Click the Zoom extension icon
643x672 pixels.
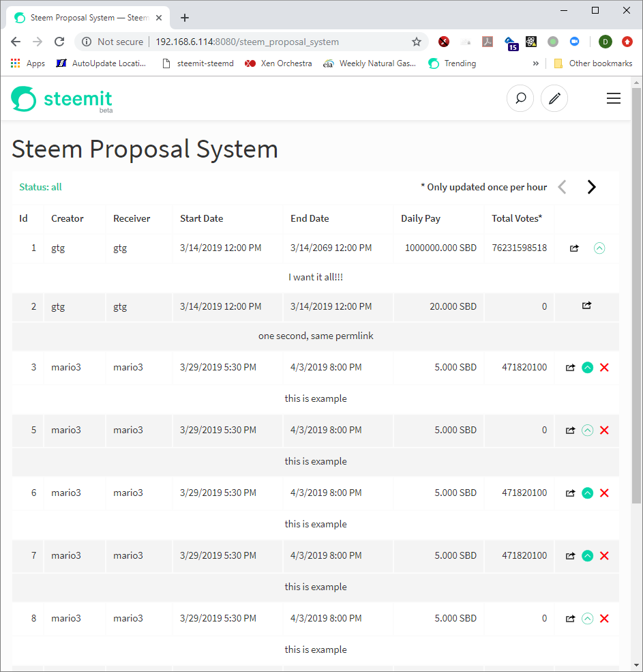pyautogui.click(x=574, y=42)
